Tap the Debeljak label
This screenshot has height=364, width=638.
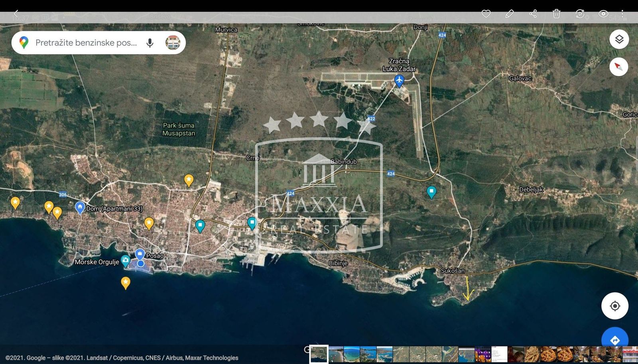tap(531, 190)
